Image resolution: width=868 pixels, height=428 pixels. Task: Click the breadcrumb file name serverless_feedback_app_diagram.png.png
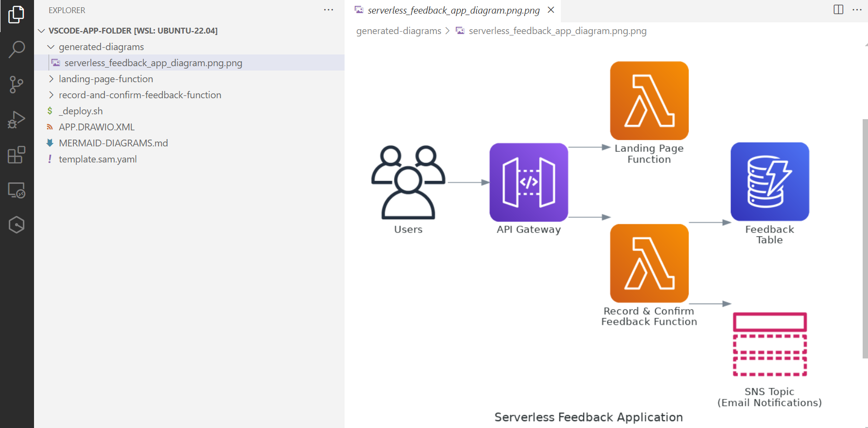pyautogui.click(x=557, y=31)
